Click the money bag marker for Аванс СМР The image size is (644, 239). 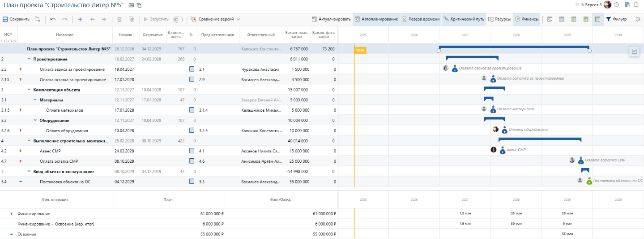[503, 150]
